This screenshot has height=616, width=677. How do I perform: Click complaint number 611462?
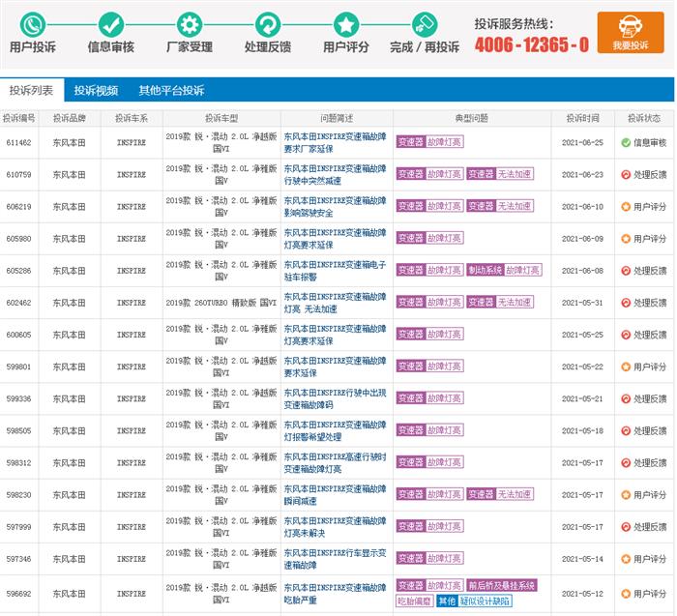click(18, 142)
